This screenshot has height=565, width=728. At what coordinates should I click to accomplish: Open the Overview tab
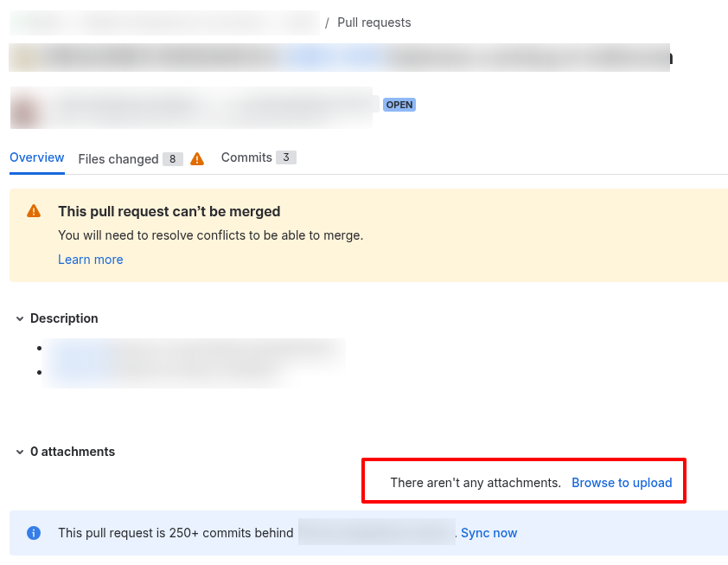(36, 157)
